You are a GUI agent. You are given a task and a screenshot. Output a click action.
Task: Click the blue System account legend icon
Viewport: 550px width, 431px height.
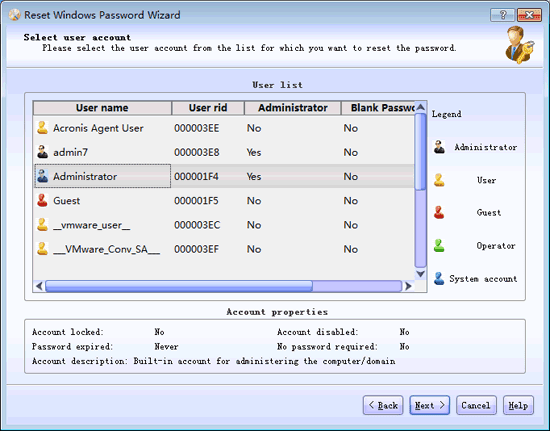tap(439, 278)
